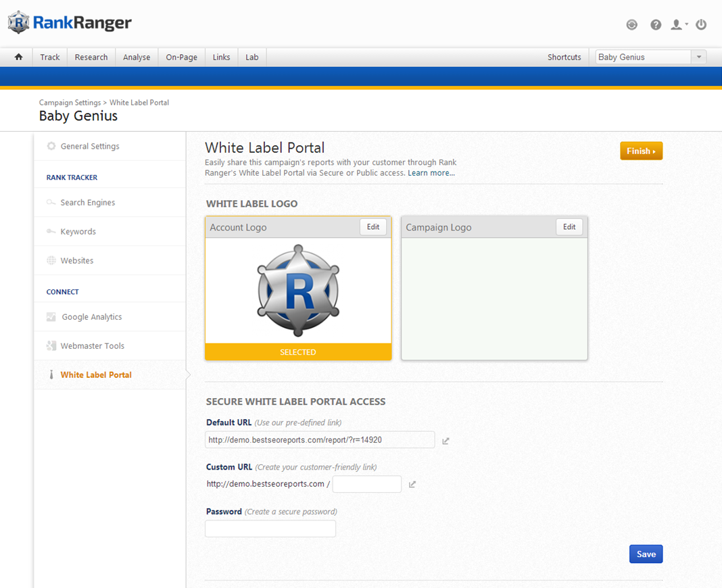Click the Websites globe icon
The image size is (722, 588).
coord(51,260)
